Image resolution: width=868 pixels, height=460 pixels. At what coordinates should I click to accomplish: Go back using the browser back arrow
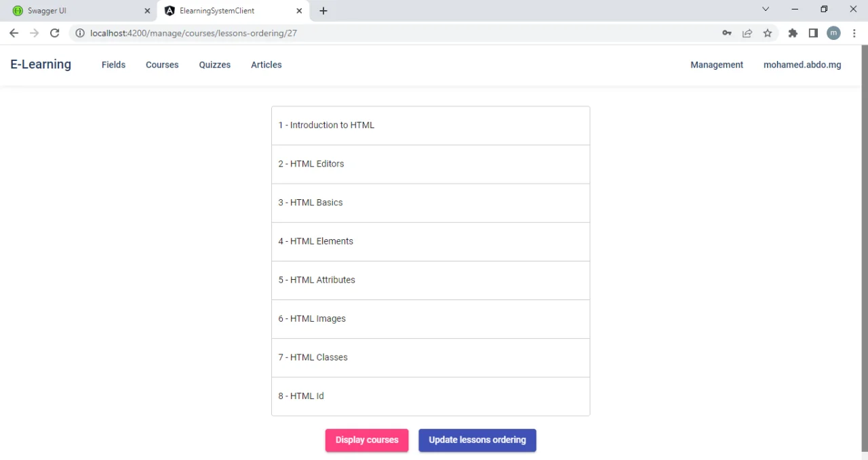(x=14, y=33)
